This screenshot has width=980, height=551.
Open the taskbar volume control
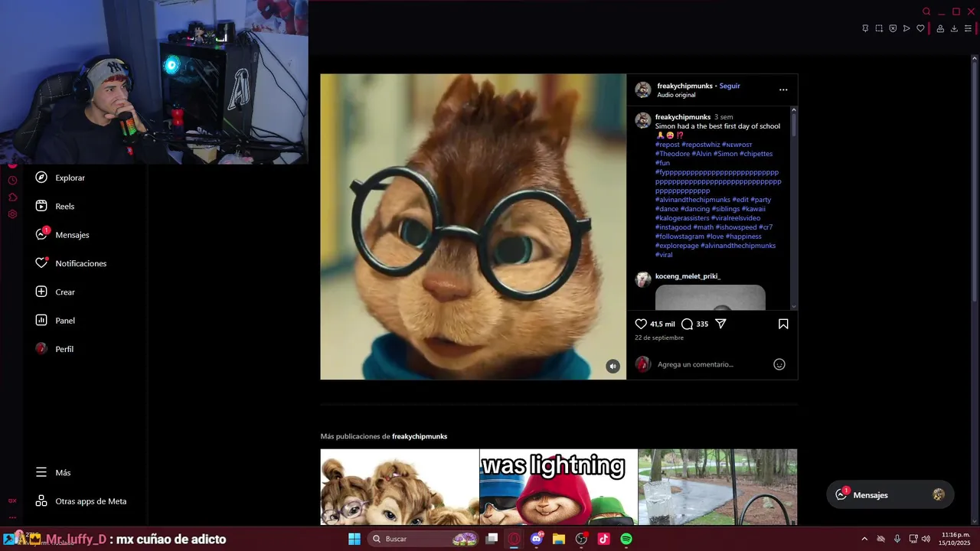point(926,539)
